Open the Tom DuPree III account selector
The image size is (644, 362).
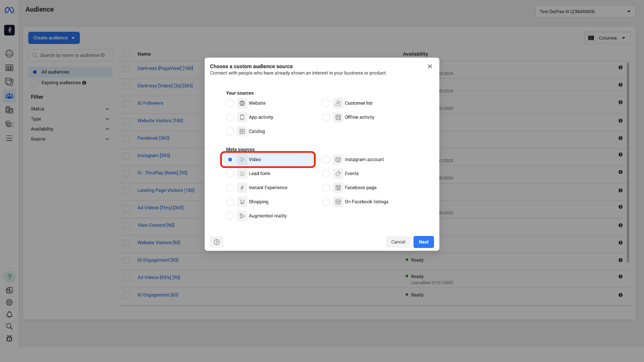pyautogui.click(x=585, y=11)
